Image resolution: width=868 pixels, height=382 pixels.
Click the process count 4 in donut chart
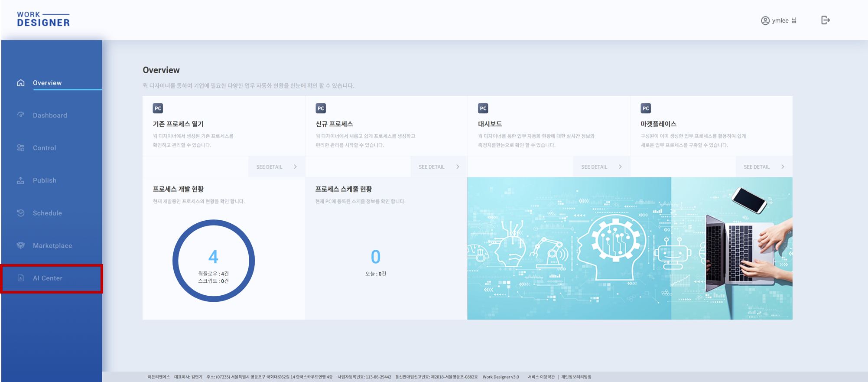[x=213, y=257]
